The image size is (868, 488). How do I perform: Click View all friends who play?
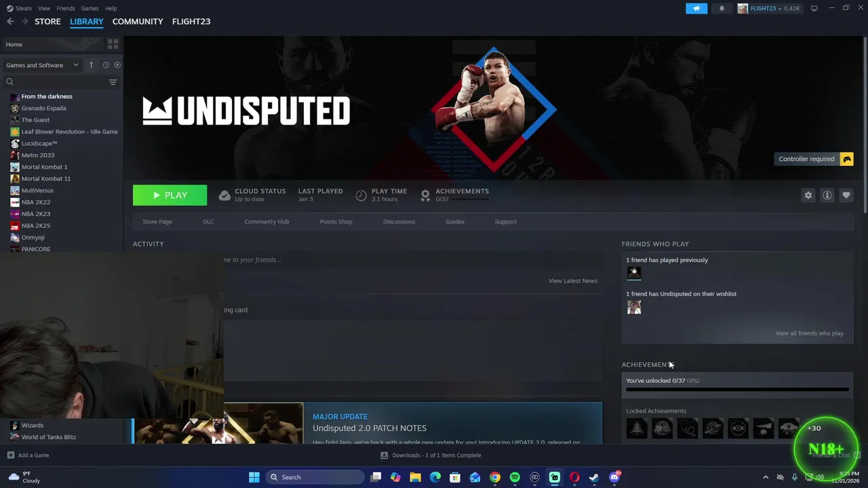[809, 333]
